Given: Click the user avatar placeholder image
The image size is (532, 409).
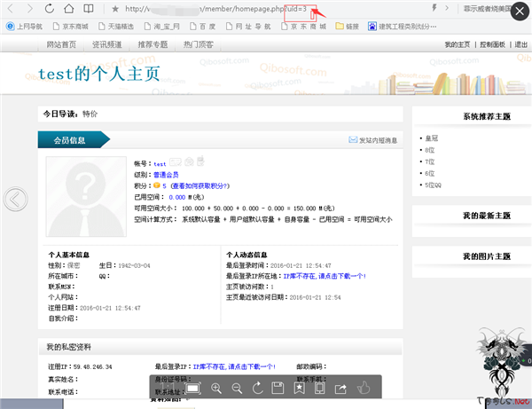Looking at the screenshot, I should click(86, 197).
